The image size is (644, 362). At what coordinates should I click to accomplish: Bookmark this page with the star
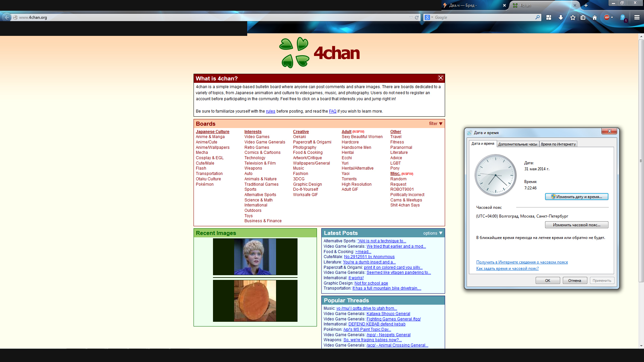(573, 17)
